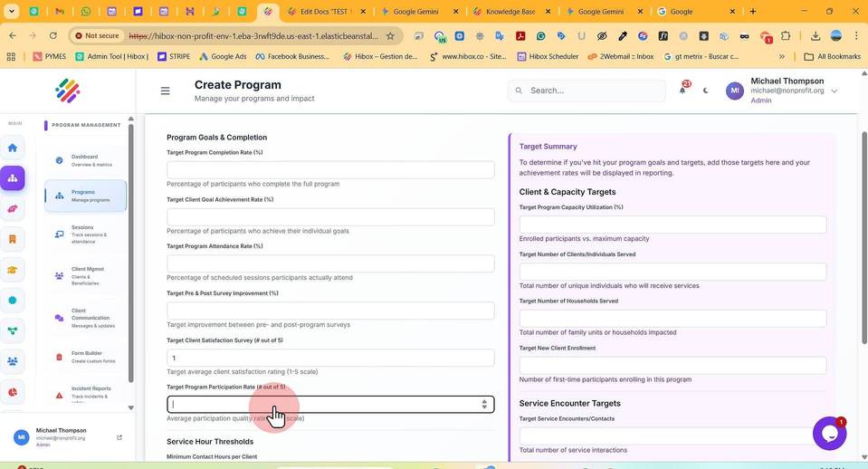
Task: Open the home icon in left rail
Action: [12, 148]
